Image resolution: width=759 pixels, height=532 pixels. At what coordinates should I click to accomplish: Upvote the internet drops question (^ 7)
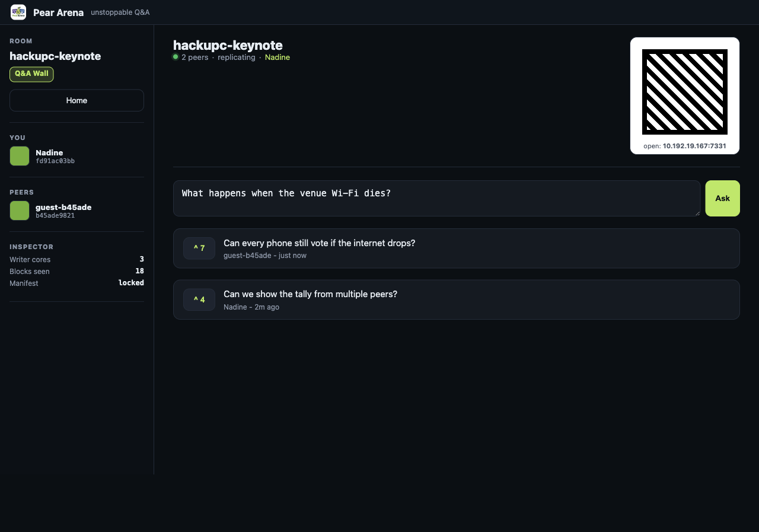(199, 248)
